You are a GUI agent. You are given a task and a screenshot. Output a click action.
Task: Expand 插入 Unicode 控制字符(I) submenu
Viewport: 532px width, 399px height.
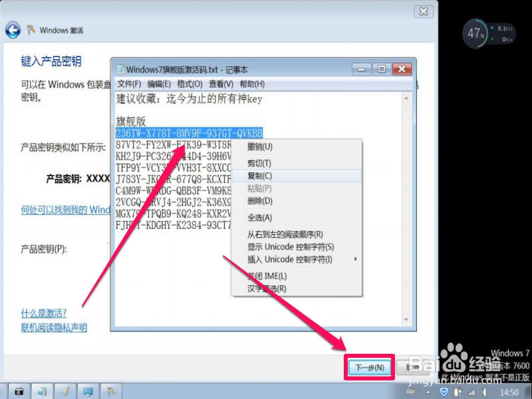tap(296, 259)
